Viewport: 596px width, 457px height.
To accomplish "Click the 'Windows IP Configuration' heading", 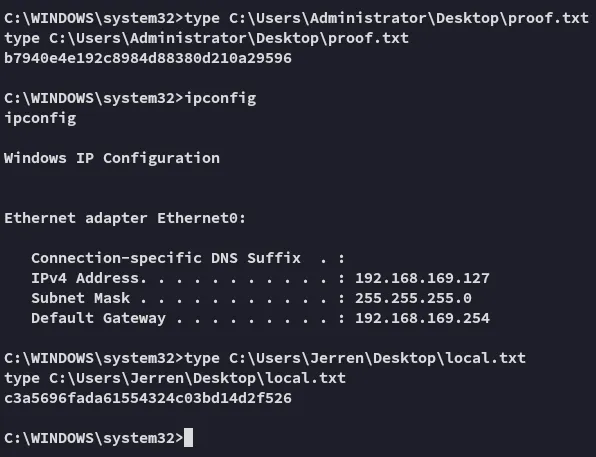I will tap(112, 158).
